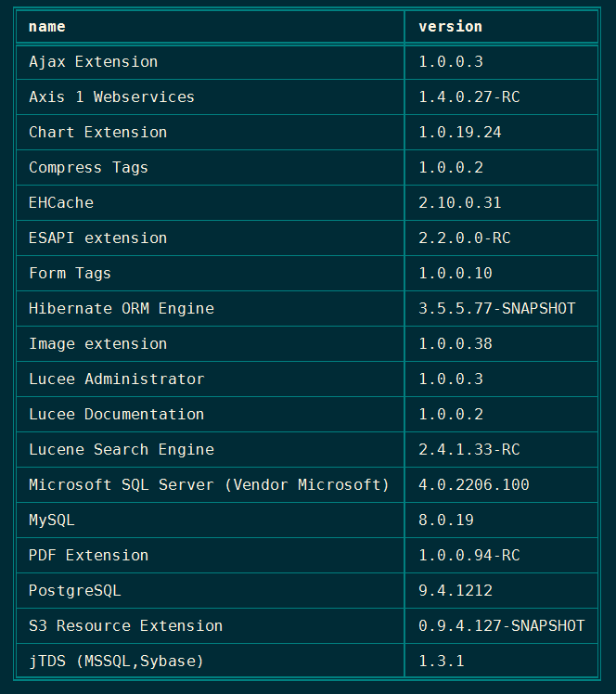
Task: Select the Chart Extension name cell
Action: click(97, 133)
